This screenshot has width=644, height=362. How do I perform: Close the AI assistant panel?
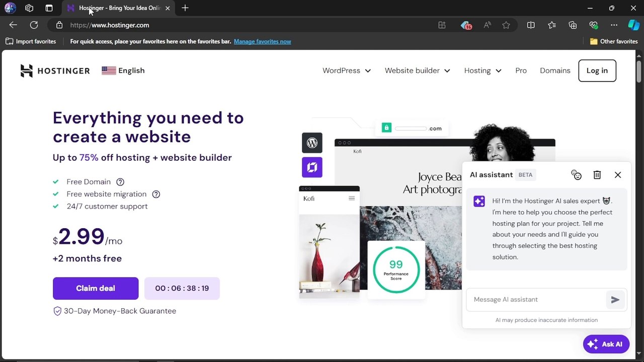click(x=618, y=175)
